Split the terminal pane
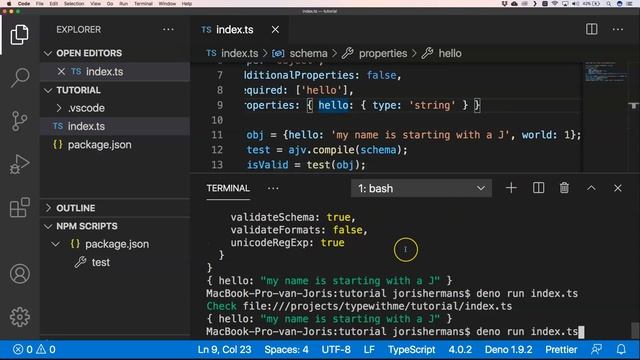This screenshot has height=360, width=640. tap(538, 188)
